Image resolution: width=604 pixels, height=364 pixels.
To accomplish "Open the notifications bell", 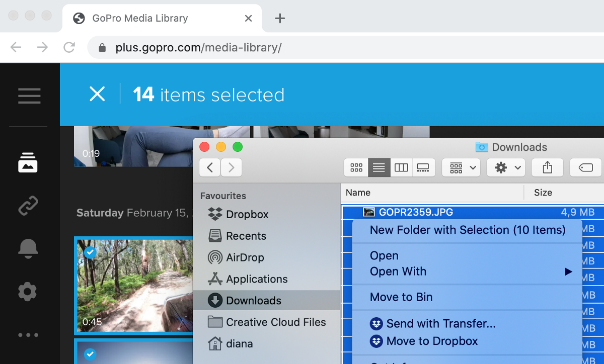I will click(28, 248).
